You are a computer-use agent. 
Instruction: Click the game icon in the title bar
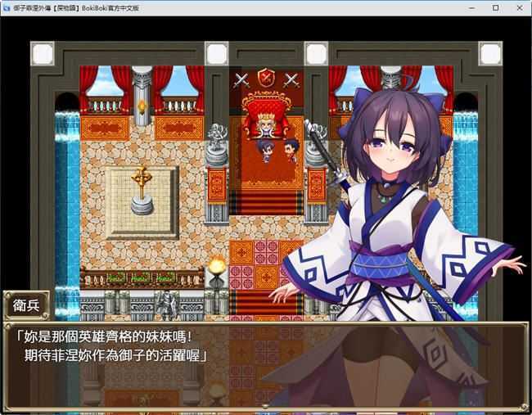pyautogui.click(x=7, y=7)
